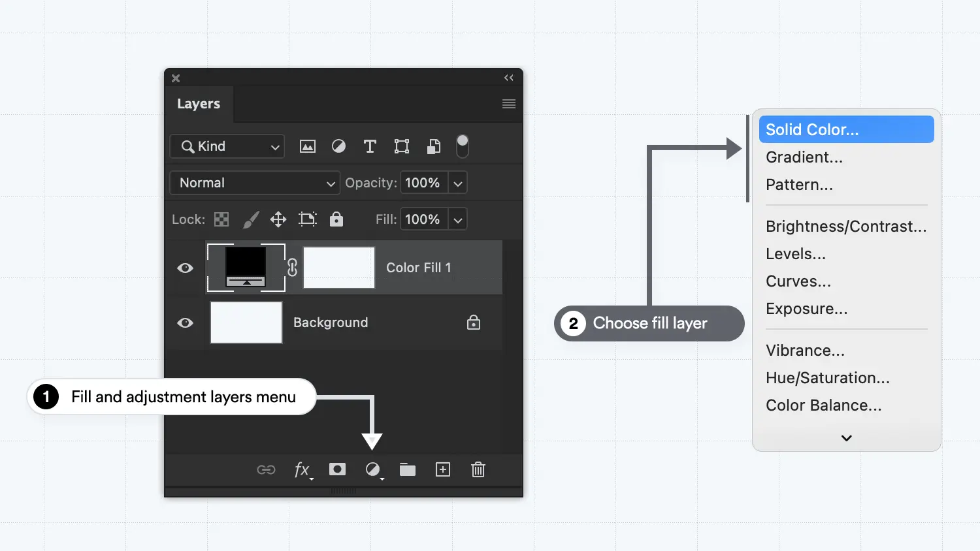Open the Kind filter dropdown
The height and width of the screenshot is (551, 980).
coord(227,146)
